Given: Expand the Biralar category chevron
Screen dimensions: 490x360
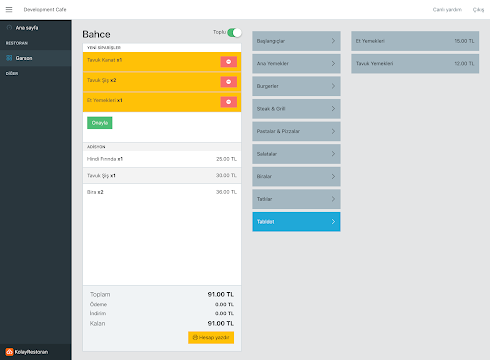Looking at the screenshot, I should click(x=333, y=176).
